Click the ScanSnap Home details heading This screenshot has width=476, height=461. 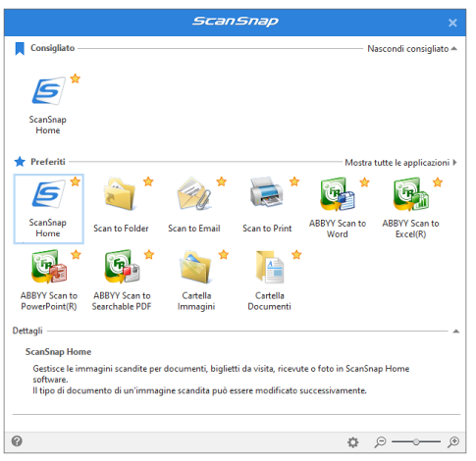[58, 352]
